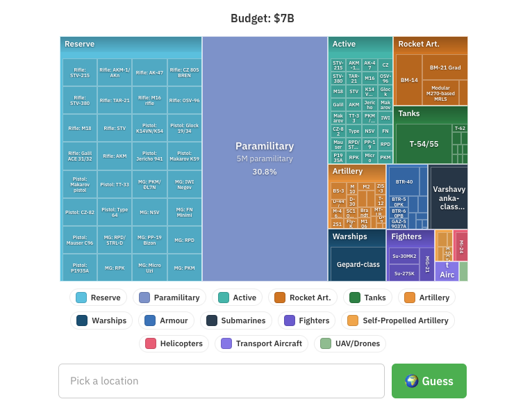The height and width of the screenshot is (406, 532).
Task: Hide the Warships category via legend
Action: pos(101,320)
